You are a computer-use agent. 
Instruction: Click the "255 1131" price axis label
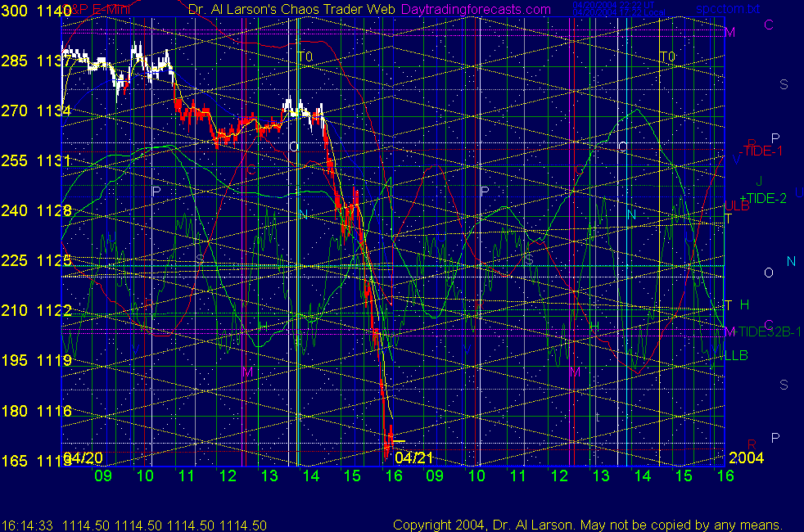click(x=36, y=161)
